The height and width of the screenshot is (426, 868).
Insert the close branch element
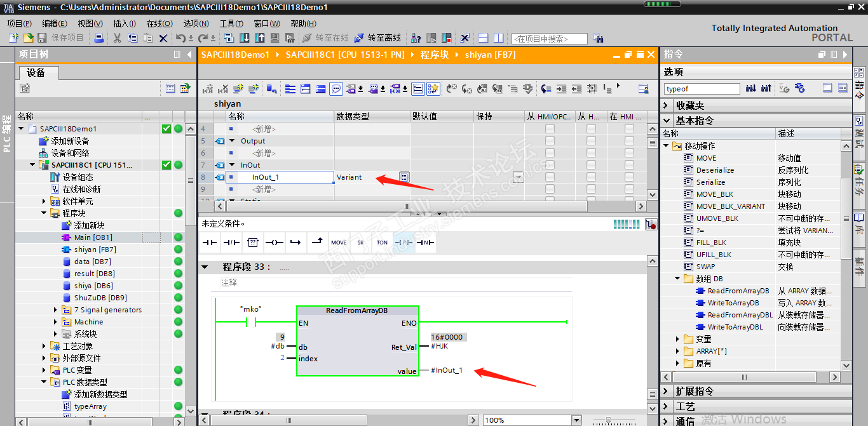(317, 243)
